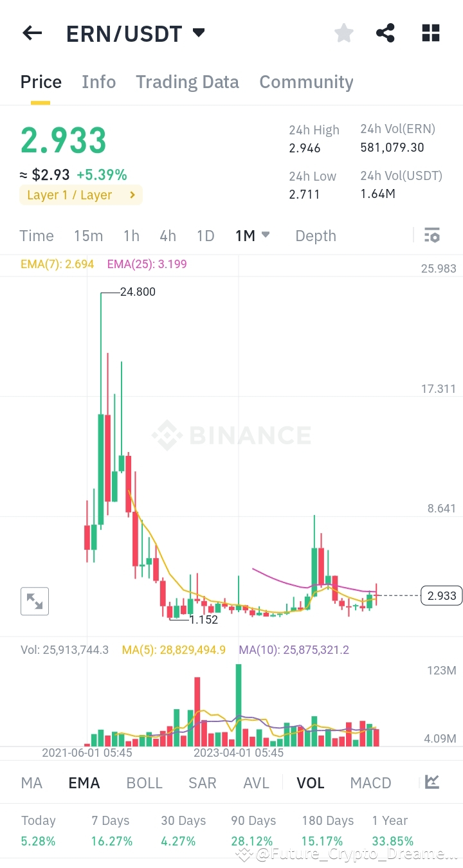This screenshot has height=868, width=463.
Task: Add ERN/USDT to favorites with star
Action: pos(344,33)
